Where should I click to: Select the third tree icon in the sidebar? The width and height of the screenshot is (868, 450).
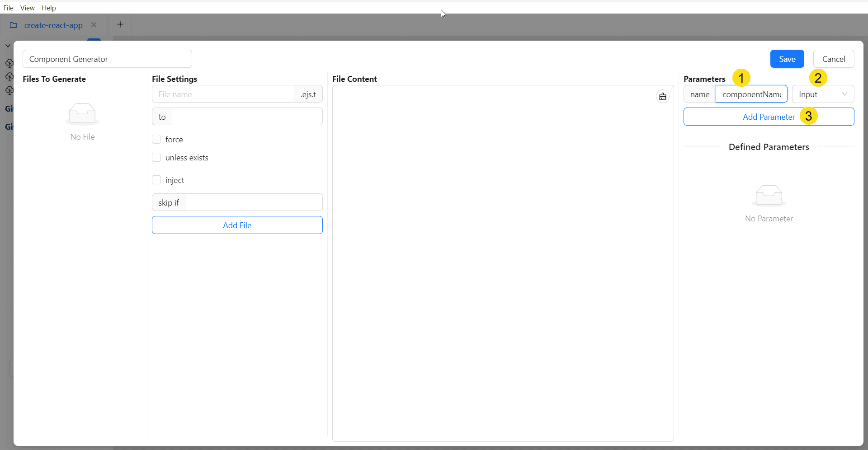coord(9,90)
